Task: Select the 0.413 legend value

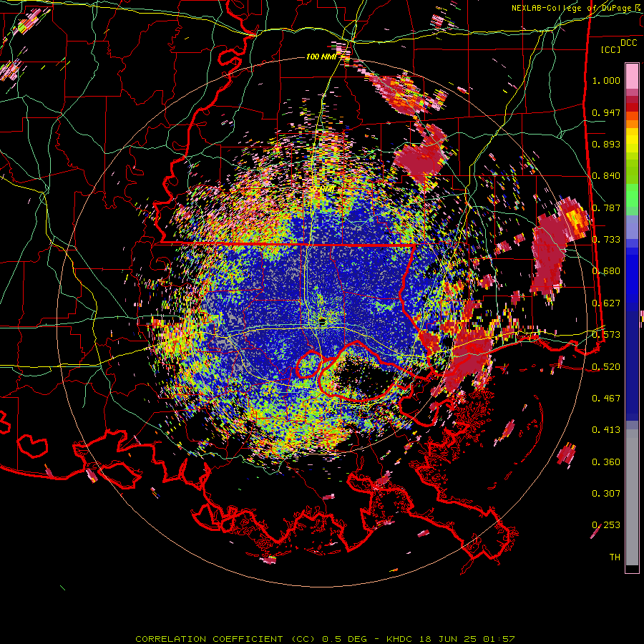Action: point(606,430)
